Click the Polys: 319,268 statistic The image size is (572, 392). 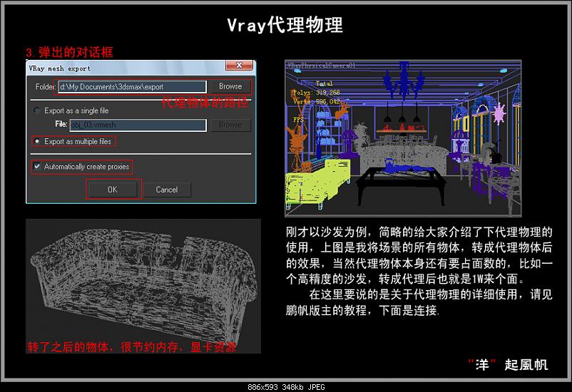315,93
